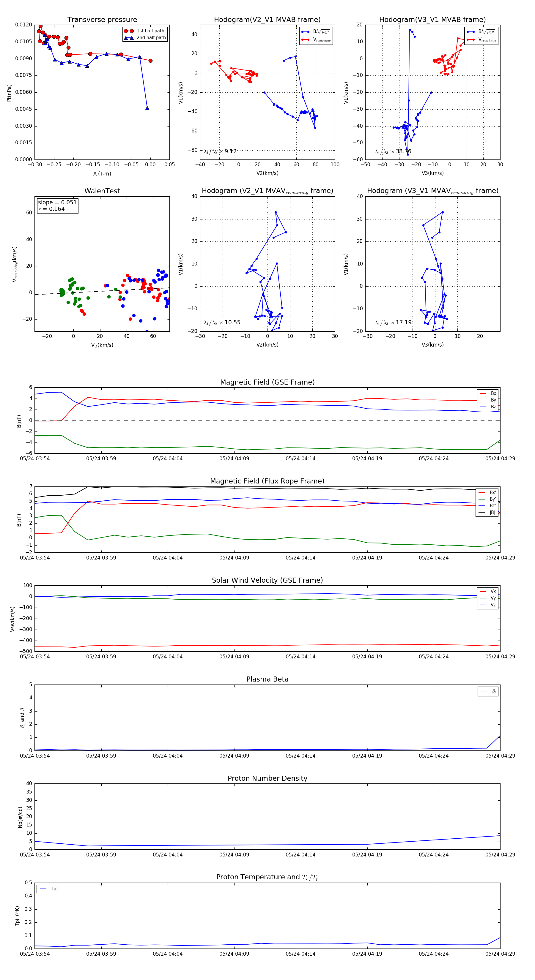The width and height of the screenshot is (535, 980).
Task: Click the 'Proton Temperature and Te/Tp' title
Action: (x=267, y=877)
